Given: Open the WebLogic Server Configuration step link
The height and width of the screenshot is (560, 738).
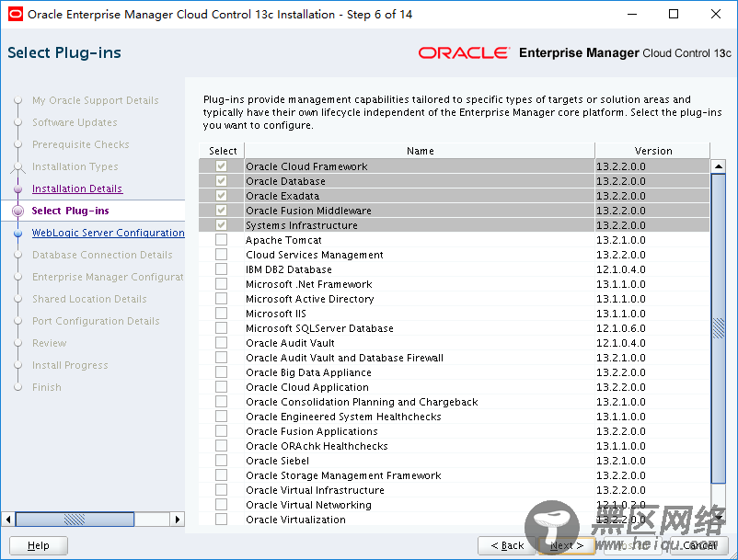Looking at the screenshot, I should [109, 233].
